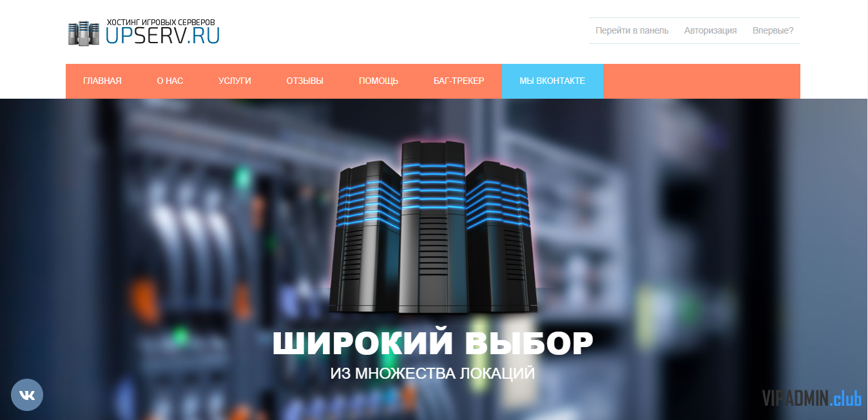Open the Отзывы menu item
The image size is (868, 420).
click(305, 81)
